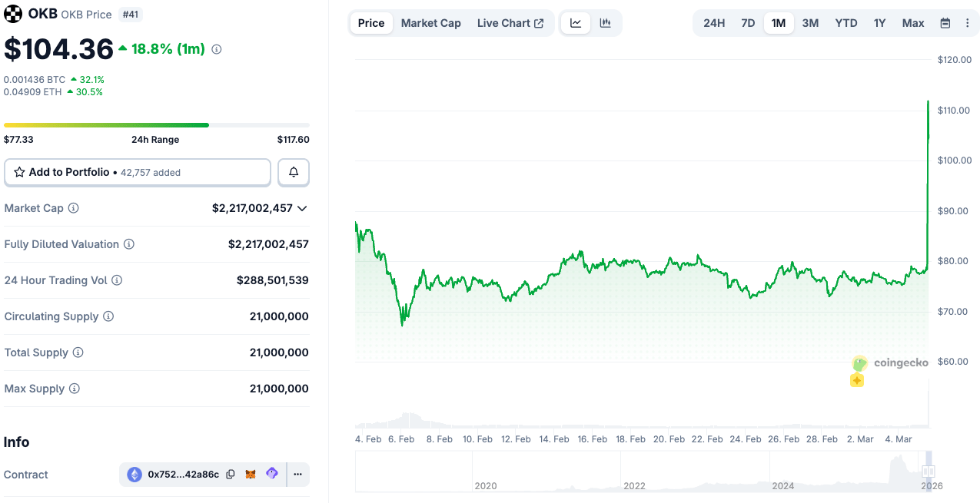Open the Live Chart link
The height and width of the screenshot is (503, 980).
510,23
